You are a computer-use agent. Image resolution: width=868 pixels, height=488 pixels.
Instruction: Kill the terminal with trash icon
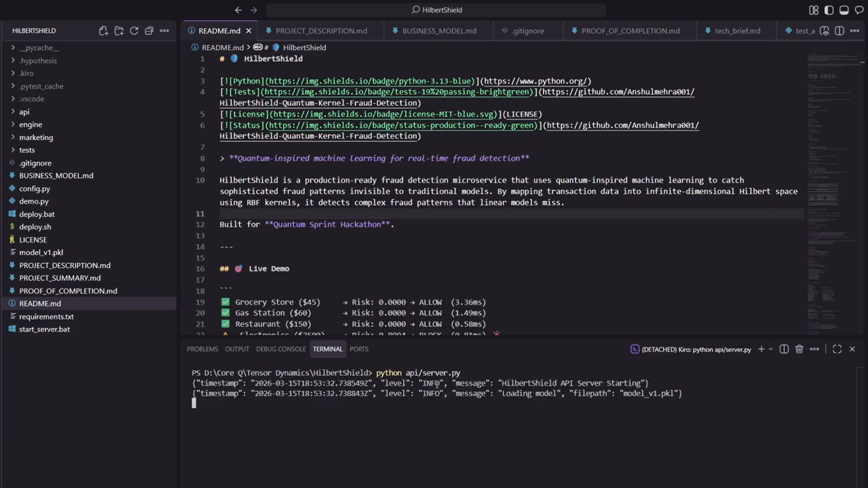pos(799,349)
